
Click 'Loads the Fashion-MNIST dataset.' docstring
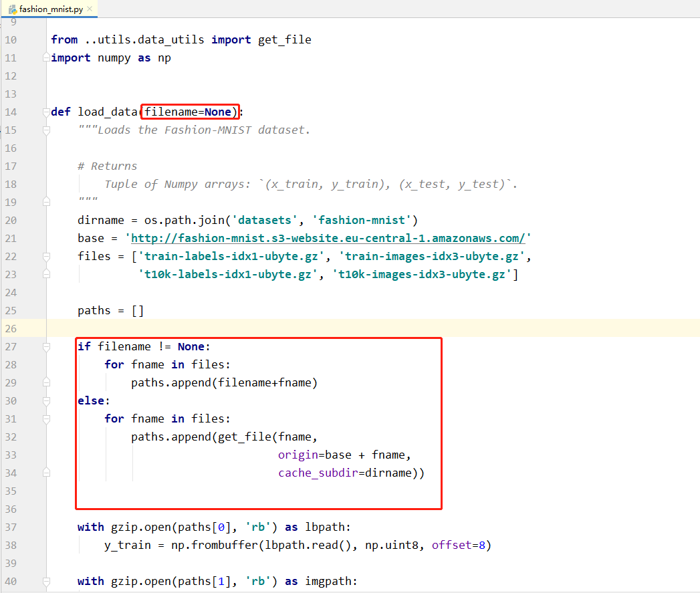coord(203,130)
